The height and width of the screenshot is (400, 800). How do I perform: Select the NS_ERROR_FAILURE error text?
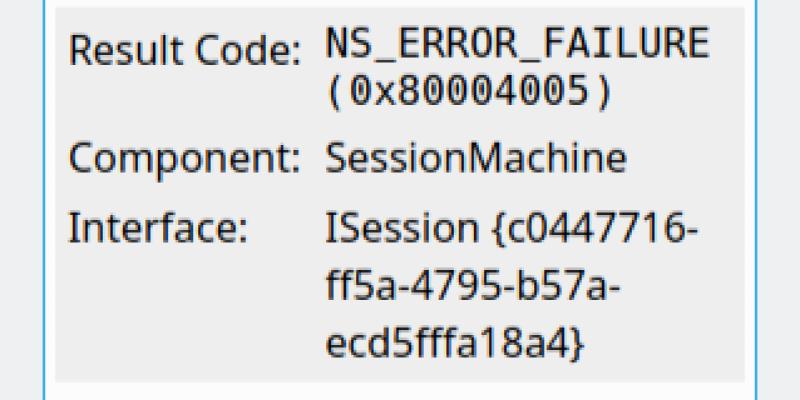point(517,45)
